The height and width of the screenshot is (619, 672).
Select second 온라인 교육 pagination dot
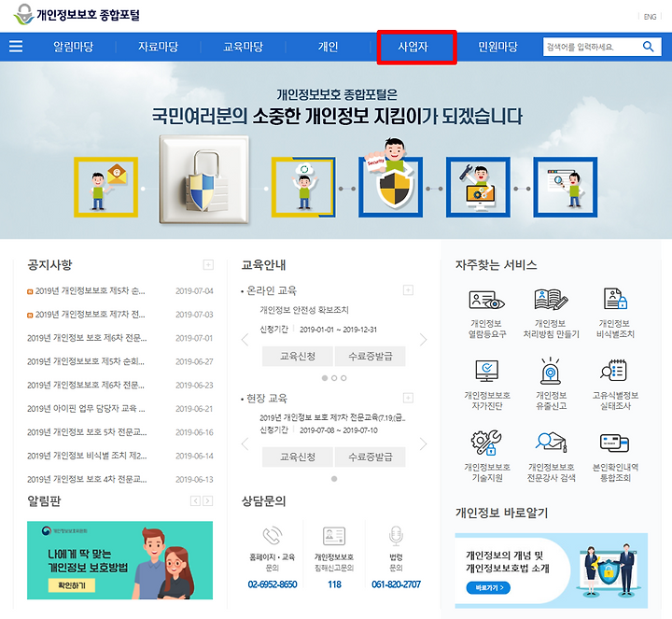coord(334,378)
